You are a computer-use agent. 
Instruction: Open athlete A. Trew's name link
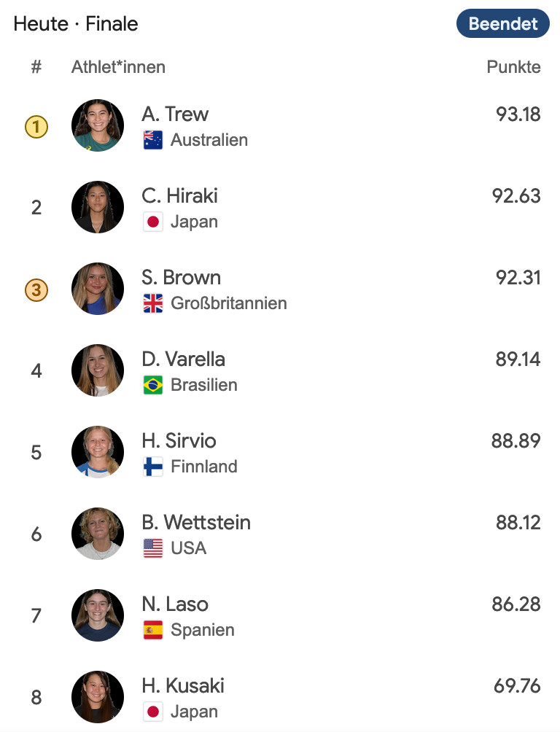(x=175, y=114)
